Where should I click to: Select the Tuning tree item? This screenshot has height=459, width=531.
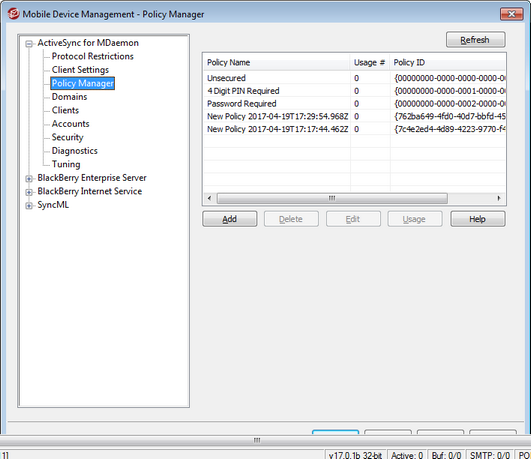click(x=66, y=164)
